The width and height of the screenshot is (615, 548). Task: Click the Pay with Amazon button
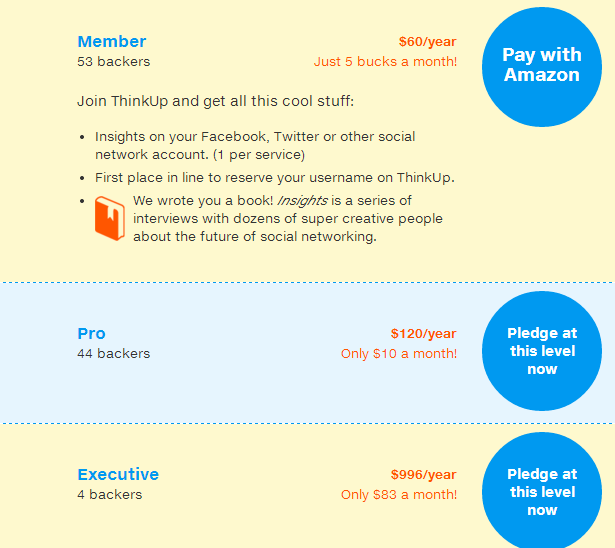[x=542, y=67]
